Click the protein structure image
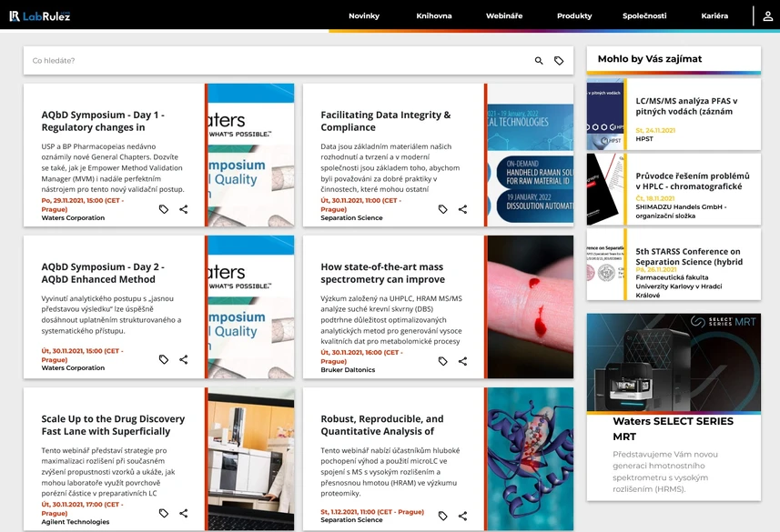 pos(531,459)
